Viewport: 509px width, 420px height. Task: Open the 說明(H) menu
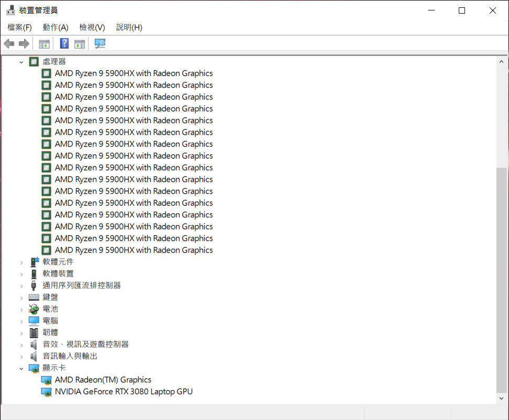129,27
